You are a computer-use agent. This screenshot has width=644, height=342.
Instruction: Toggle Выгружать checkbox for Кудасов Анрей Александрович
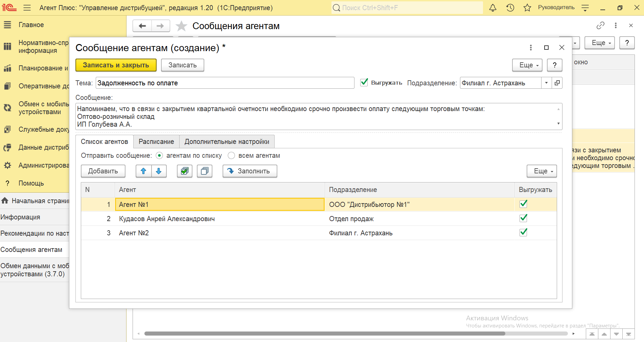[524, 218]
